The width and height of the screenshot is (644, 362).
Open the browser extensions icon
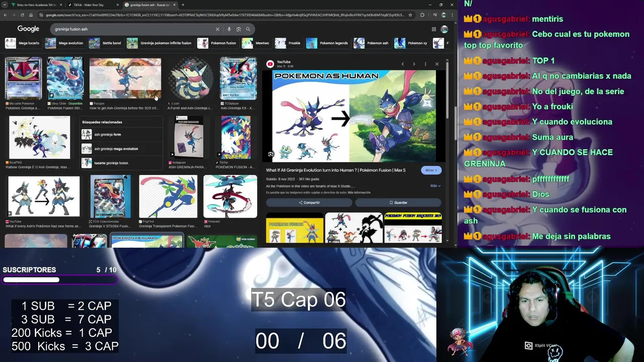pos(422,15)
